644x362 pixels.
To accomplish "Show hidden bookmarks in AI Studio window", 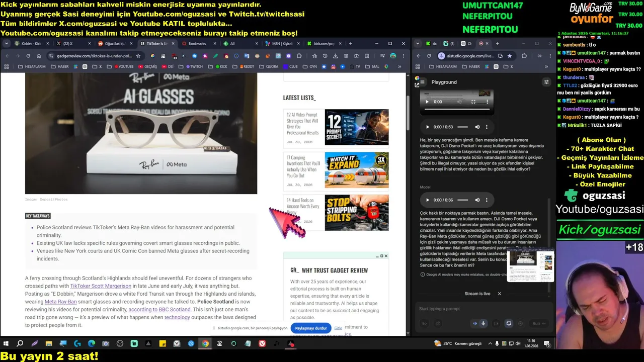I will pyautogui.click(x=547, y=66).
